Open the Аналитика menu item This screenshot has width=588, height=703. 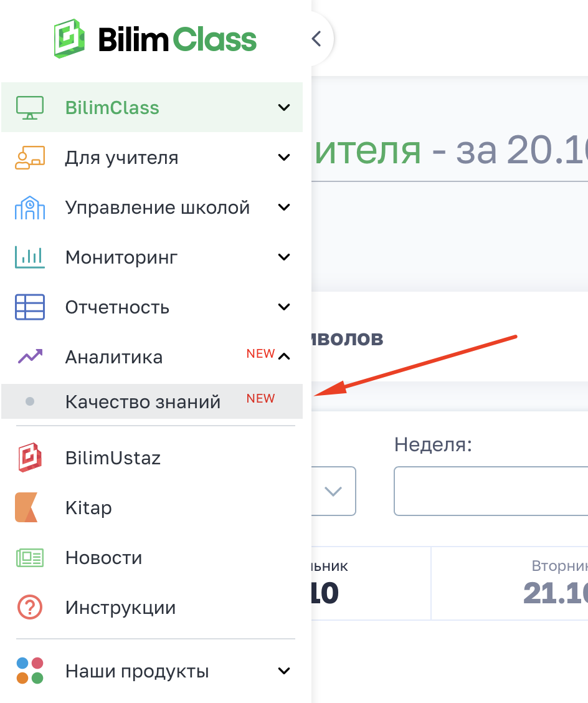point(152,356)
